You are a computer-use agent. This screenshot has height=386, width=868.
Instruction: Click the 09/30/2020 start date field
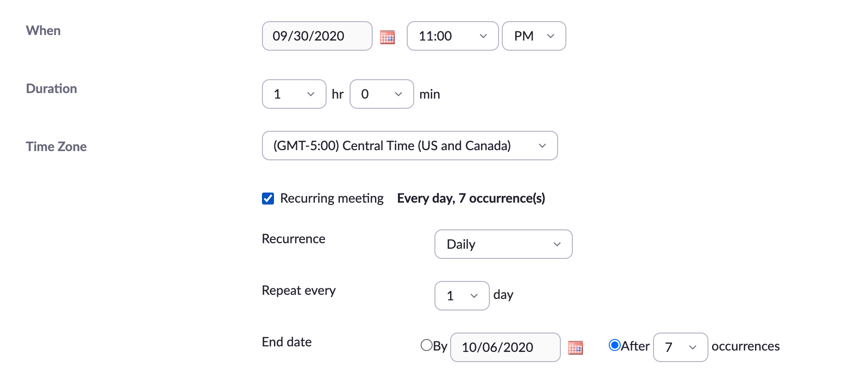point(317,36)
